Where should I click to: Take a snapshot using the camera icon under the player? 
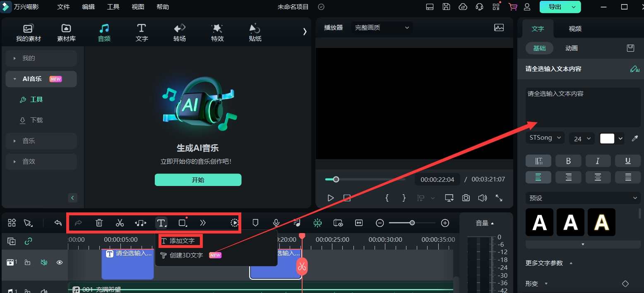coord(466,198)
